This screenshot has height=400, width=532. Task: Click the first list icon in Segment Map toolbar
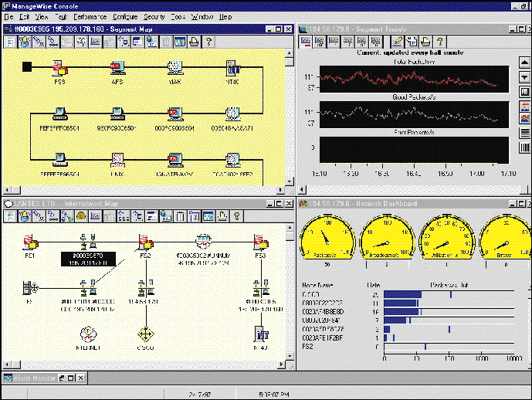10,42
